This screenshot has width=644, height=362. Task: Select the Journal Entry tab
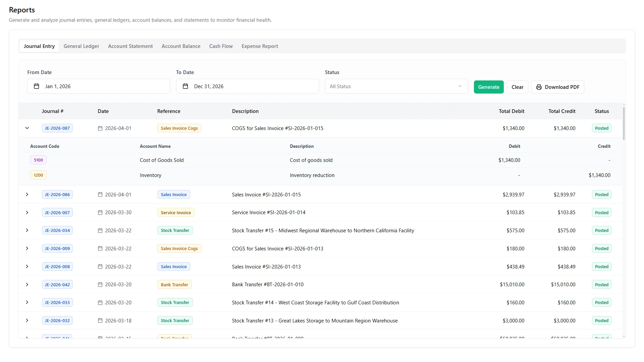coord(39,46)
